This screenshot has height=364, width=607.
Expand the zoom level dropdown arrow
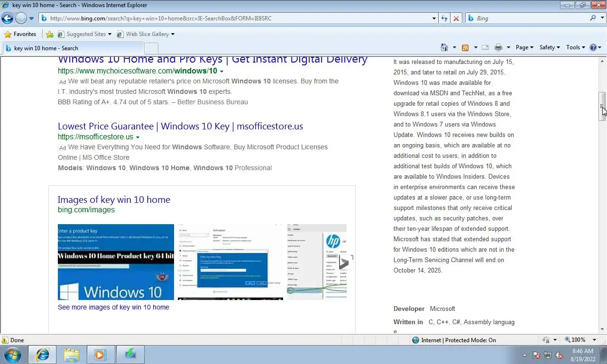[x=595, y=340]
